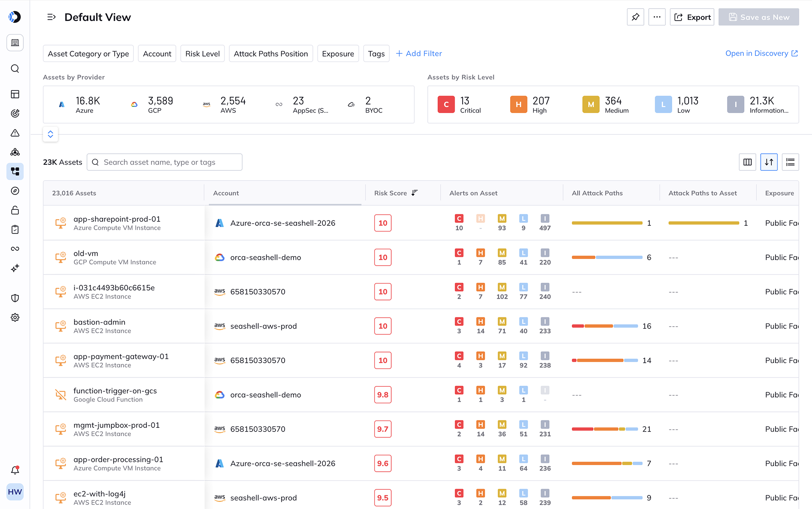Click the Account column header
This screenshot has width=812, height=509.
point(226,193)
